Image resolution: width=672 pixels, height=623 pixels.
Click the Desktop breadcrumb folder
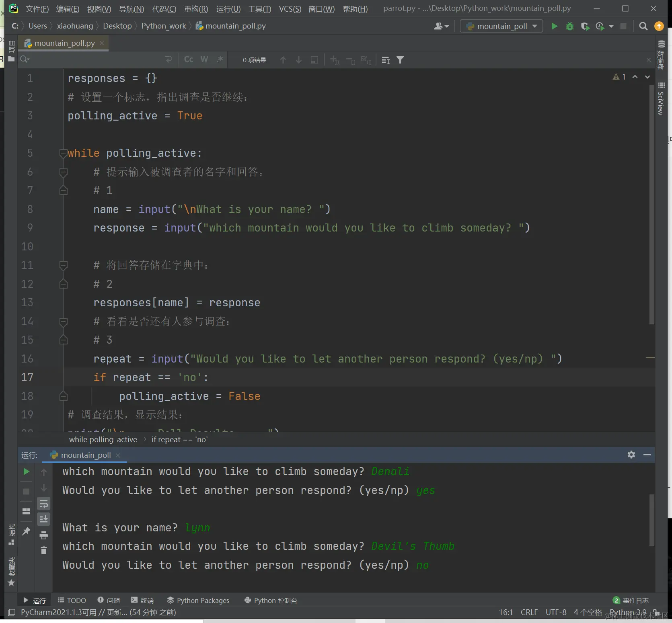click(117, 26)
